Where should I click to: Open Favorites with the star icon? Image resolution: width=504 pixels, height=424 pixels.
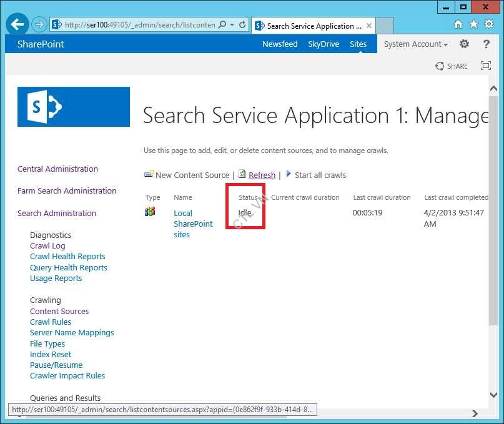pos(473,24)
